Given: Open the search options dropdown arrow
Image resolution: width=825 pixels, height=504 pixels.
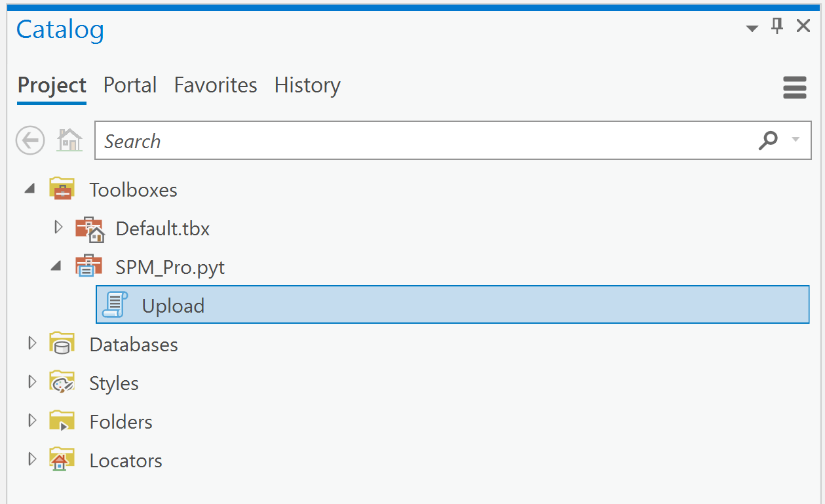Looking at the screenshot, I should 796,140.
